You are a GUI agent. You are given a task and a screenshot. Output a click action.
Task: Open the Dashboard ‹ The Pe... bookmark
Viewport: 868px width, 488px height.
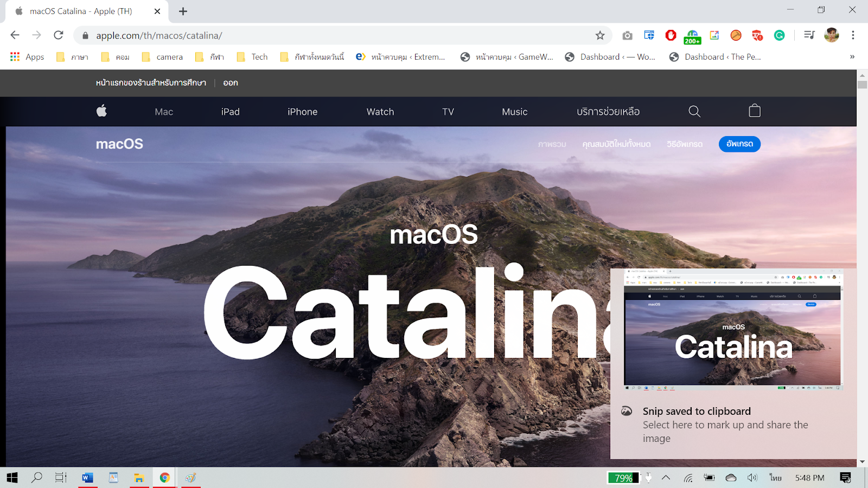point(715,57)
